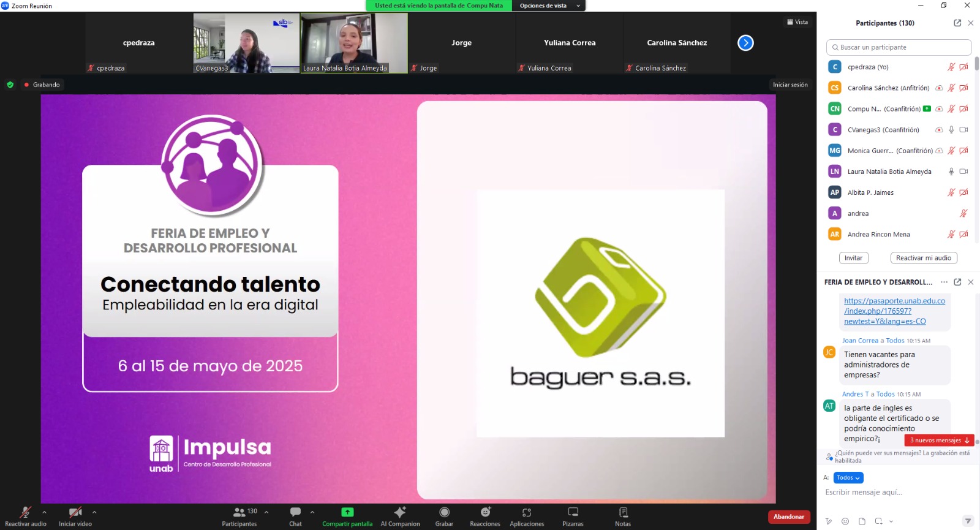Open Pizarras whiteboard tool
This screenshot has width=980, height=530.
(x=573, y=513)
